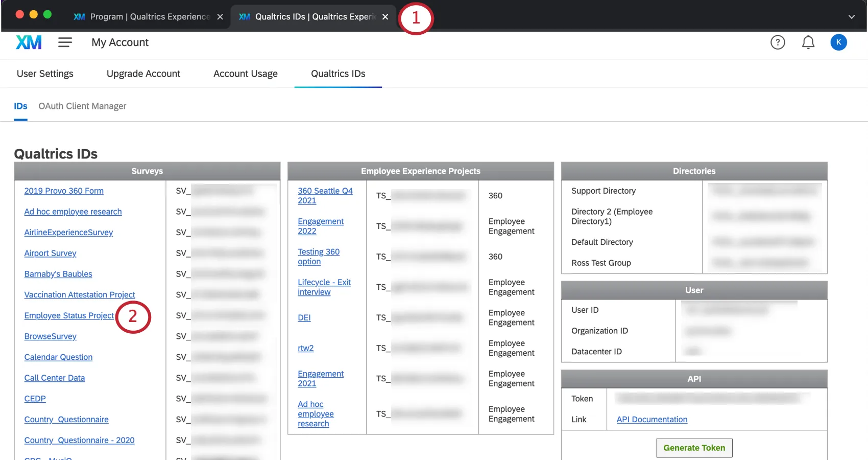Open the Airport Survey link

(x=50, y=253)
